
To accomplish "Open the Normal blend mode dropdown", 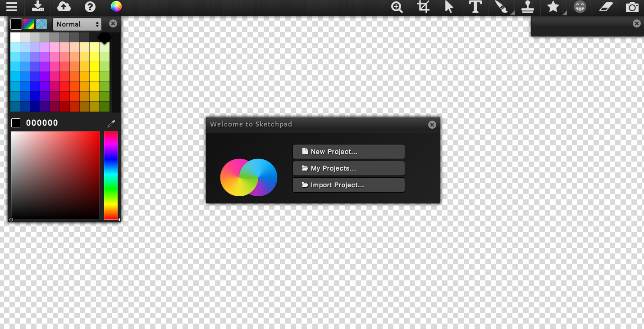I will pyautogui.click(x=77, y=24).
